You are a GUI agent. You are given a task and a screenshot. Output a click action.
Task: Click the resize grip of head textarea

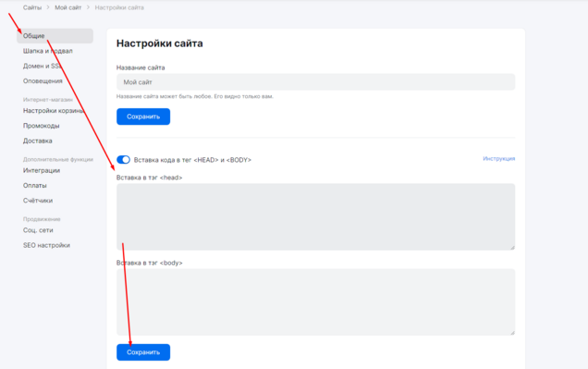(x=512, y=248)
